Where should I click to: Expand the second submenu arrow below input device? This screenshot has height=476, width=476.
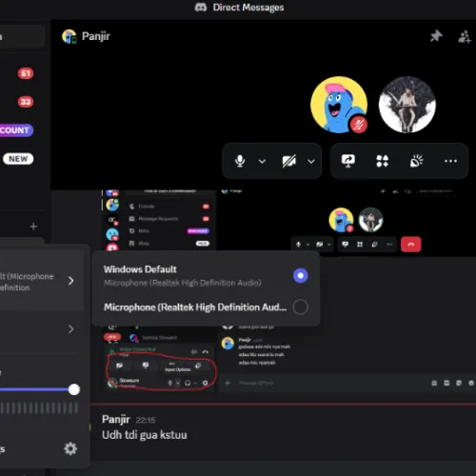[x=70, y=329]
